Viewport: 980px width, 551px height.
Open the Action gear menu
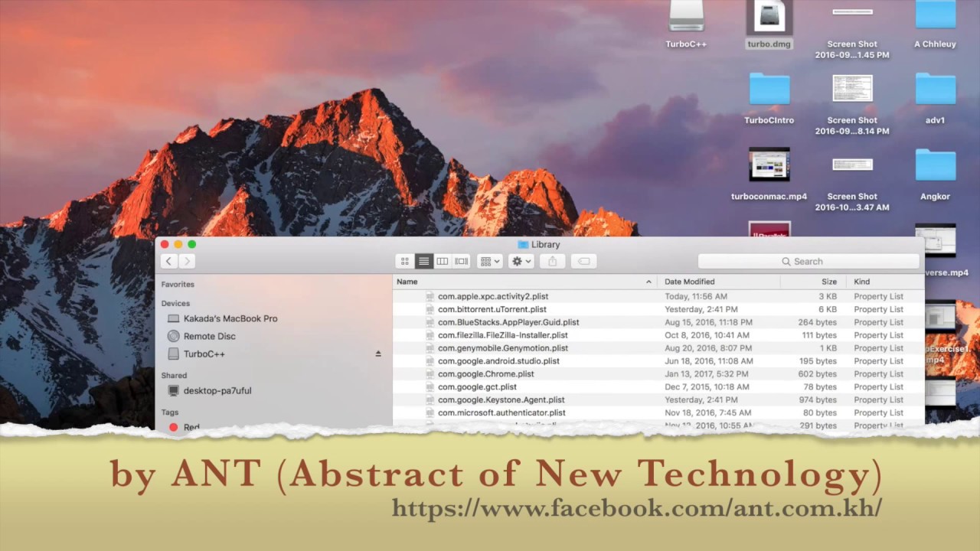pyautogui.click(x=521, y=261)
